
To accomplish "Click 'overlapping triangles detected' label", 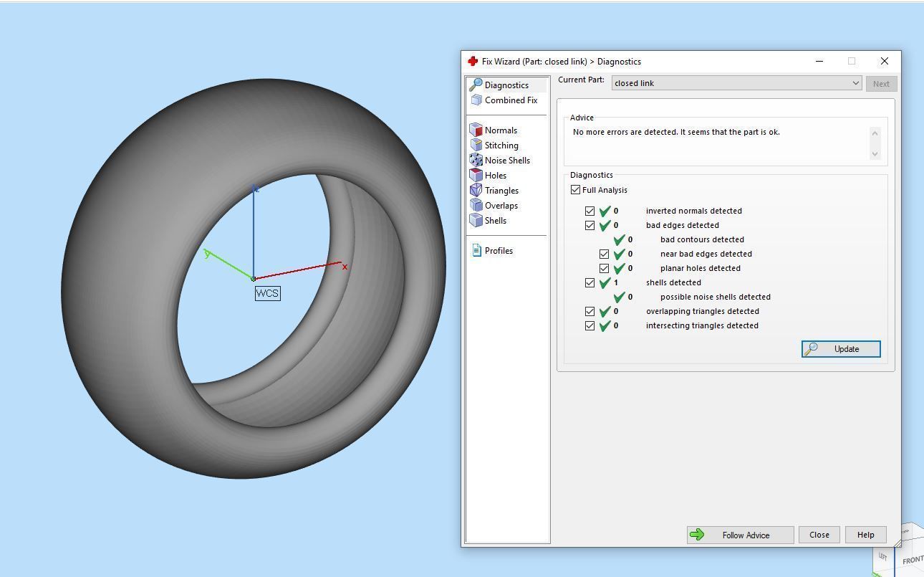I will (x=702, y=312).
